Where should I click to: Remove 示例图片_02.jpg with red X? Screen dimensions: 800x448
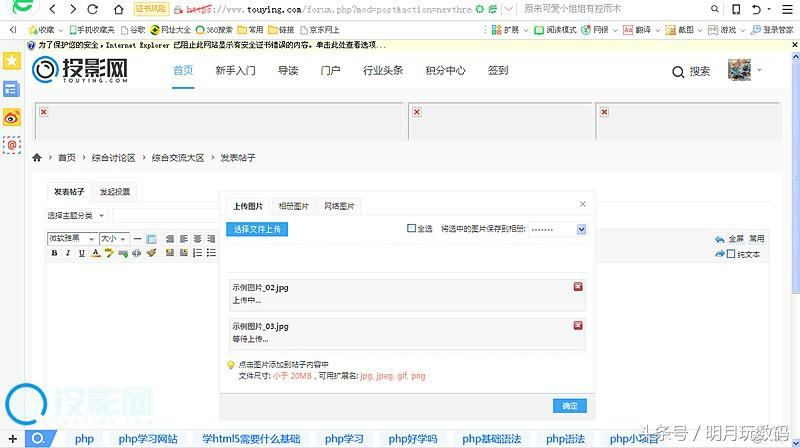tap(578, 287)
